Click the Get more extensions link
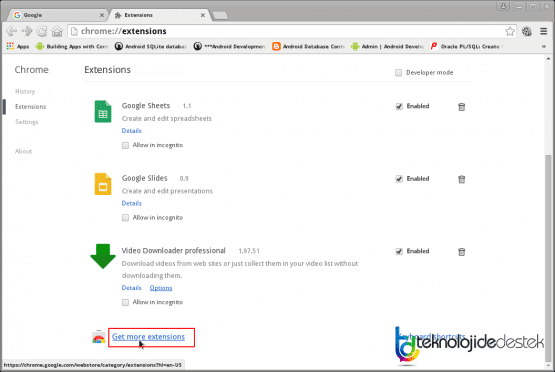This screenshot has height=372, width=555. click(148, 337)
